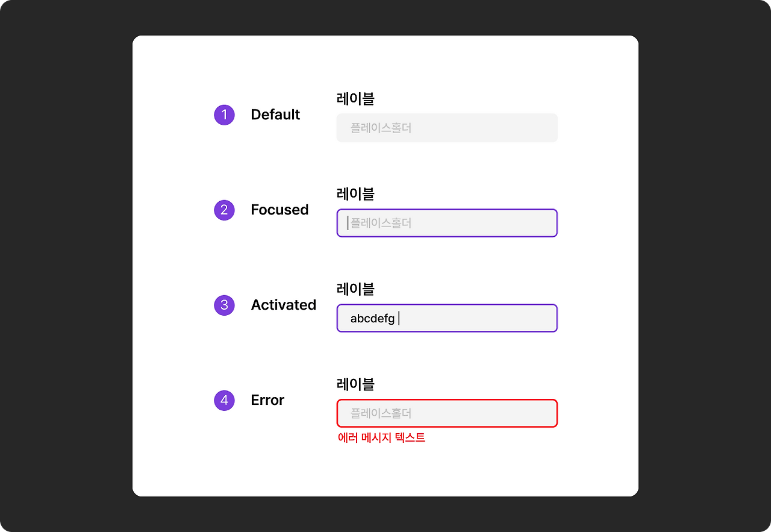Image resolution: width=771 pixels, height=532 pixels.
Task: Click the Activated input containing abcdefg
Action: 446,318
